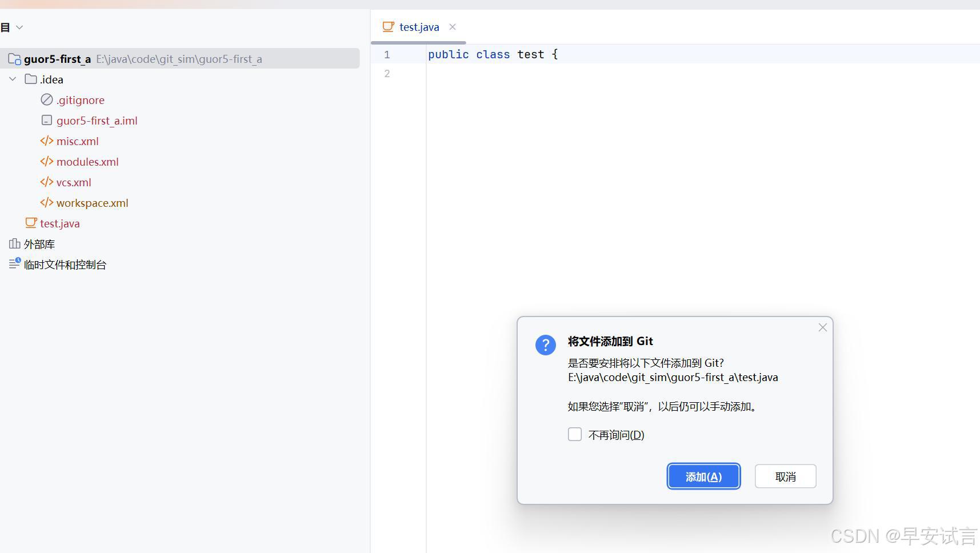Click the 添加(A) button
The width and height of the screenshot is (980, 553).
pyautogui.click(x=703, y=476)
